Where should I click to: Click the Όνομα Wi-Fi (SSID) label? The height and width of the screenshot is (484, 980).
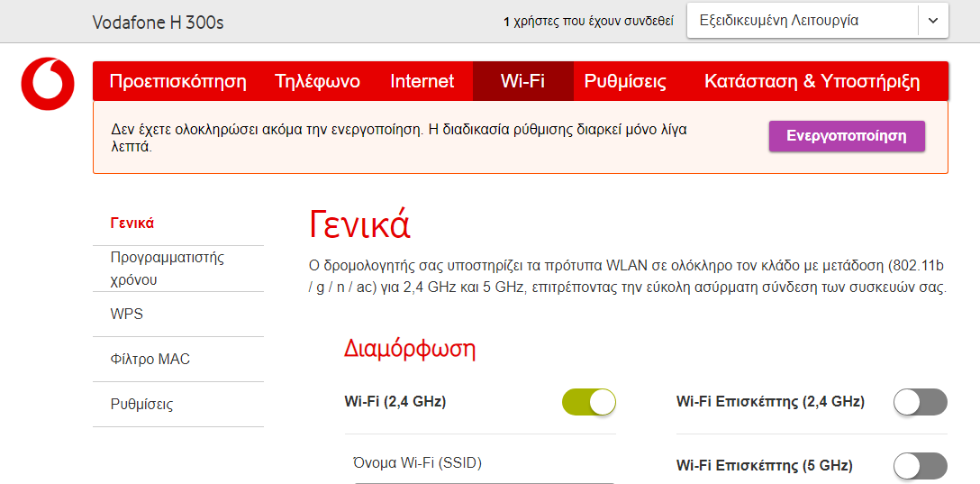[418, 463]
